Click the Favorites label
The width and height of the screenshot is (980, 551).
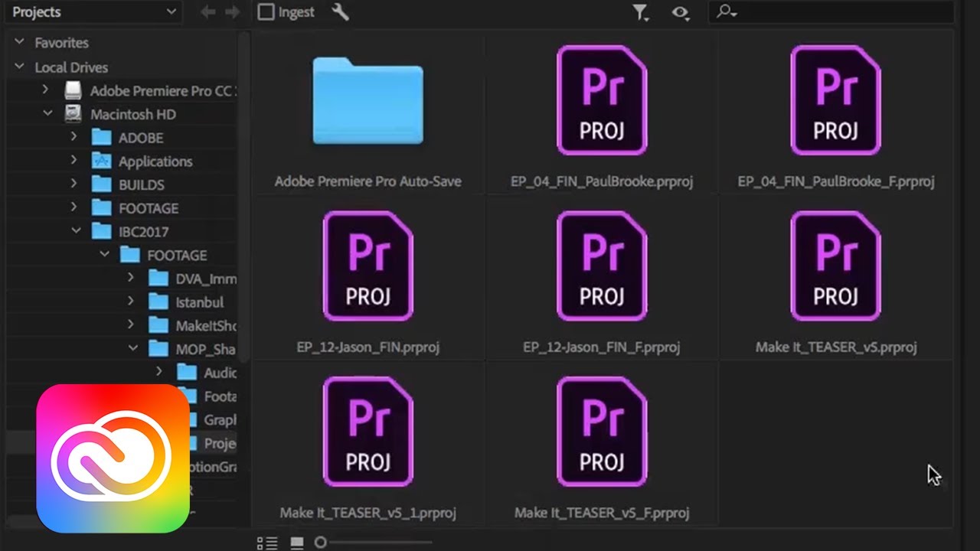click(x=61, y=43)
